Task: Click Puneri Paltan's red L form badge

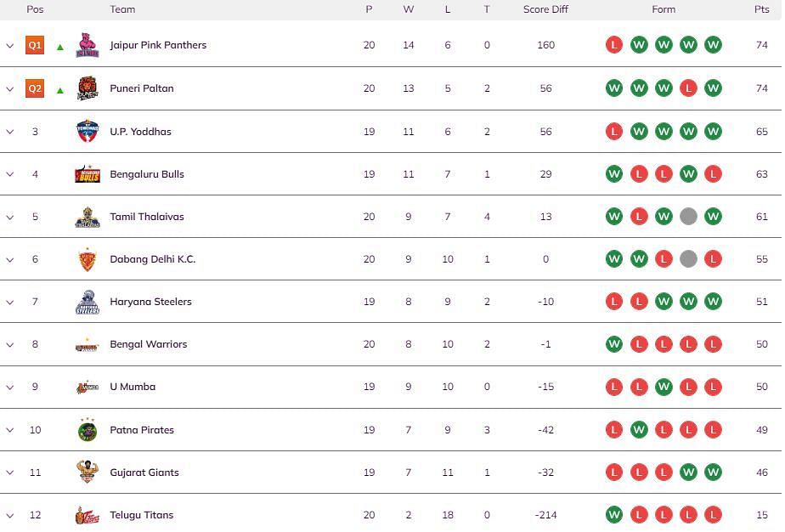Action: click(688, 88)
